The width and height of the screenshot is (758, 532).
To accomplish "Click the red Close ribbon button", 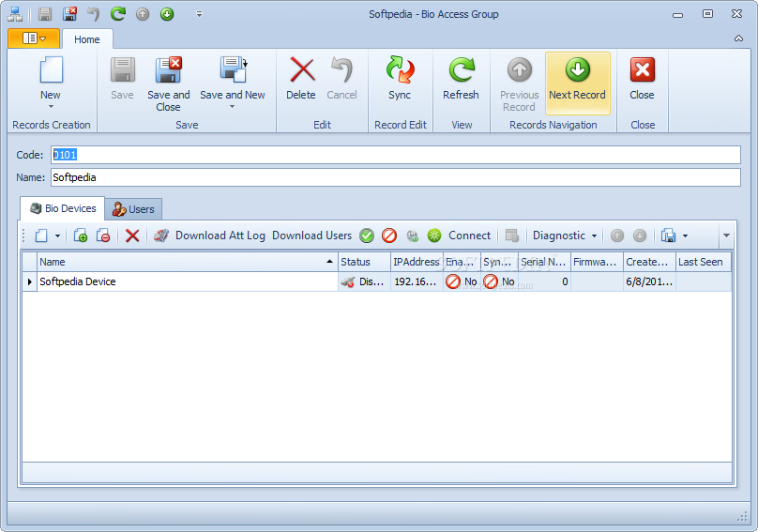I will point(642,79).
